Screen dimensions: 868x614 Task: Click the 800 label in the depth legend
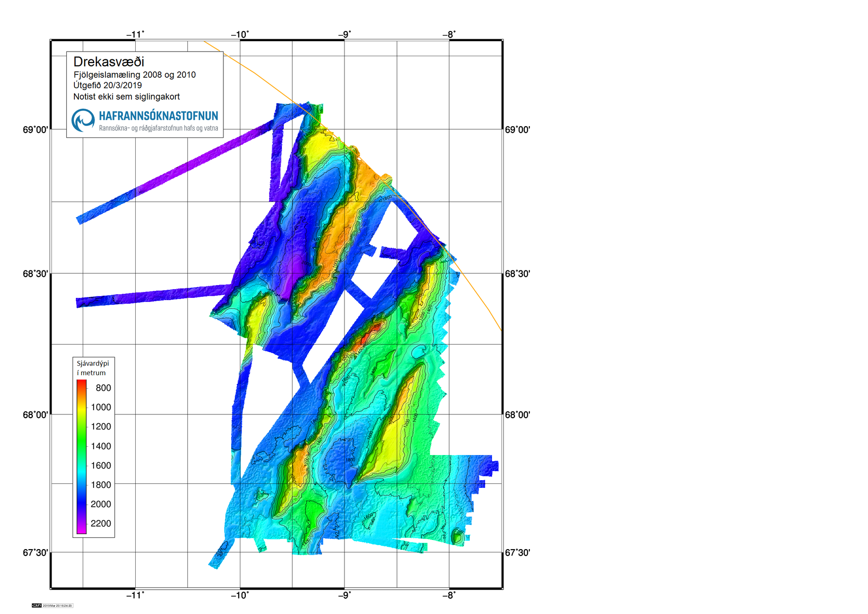pyautogui.click(x=103, y=388)
